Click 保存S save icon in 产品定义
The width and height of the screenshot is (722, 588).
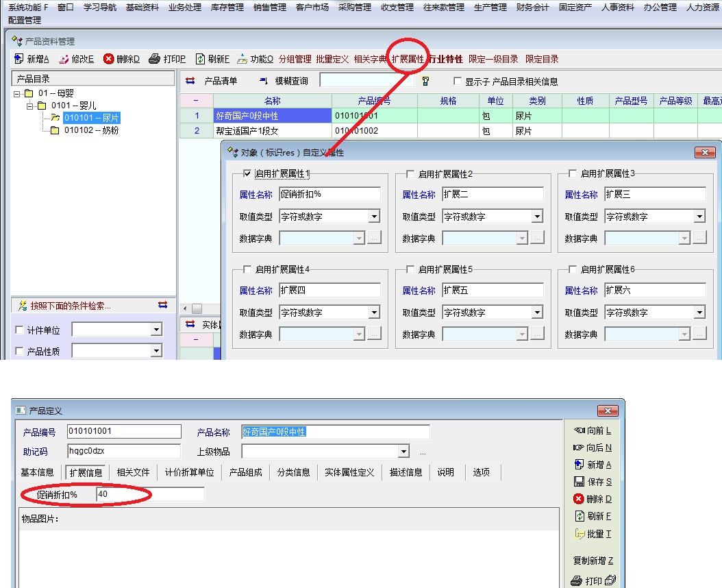tap(579, 482)
